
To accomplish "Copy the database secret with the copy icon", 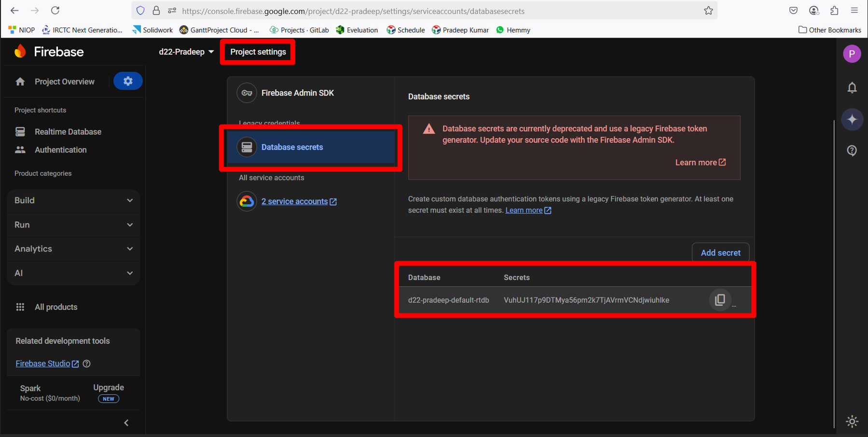I will [x=720, y=300].
